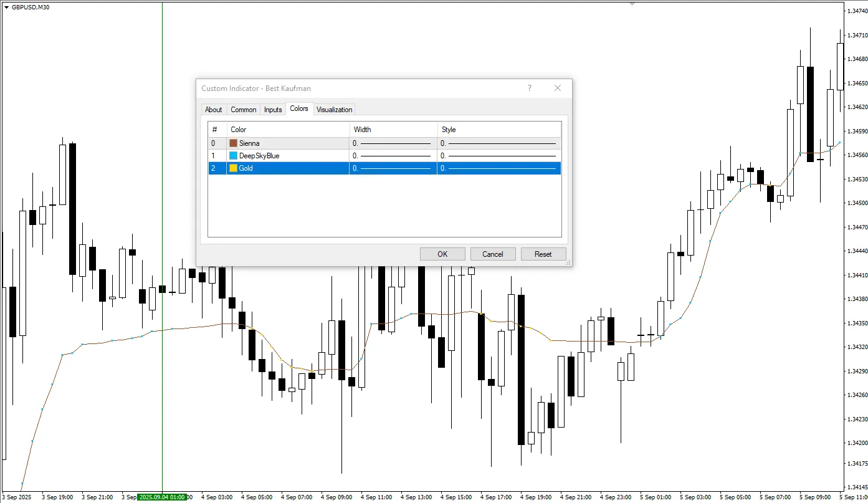Image resolution: width=868 pixels, height=503 pixels.
Task: Click the help question mark in dialog title
Action: pos(530,89)
